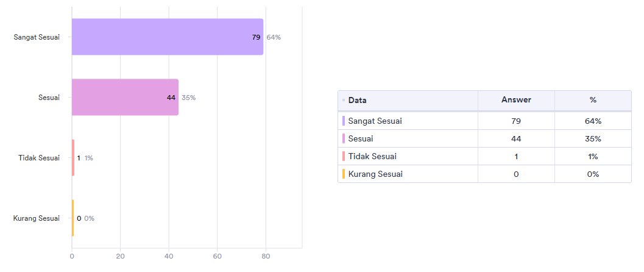The width and height of the screenshot is (644, 272).
Task: Click Sangat Sesuai axis label on chart
Action: pos(37,37)
